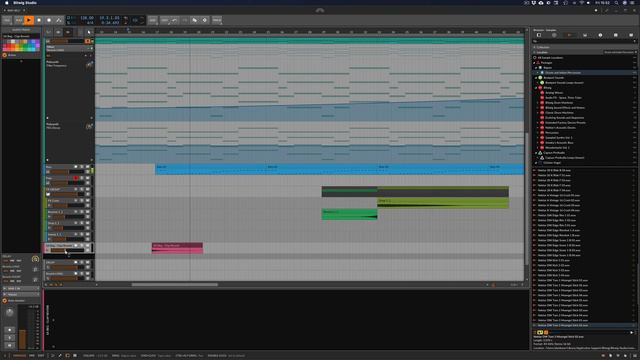
Task: Select All Sample Locations in browser
Action: pyautogui.click(x=550, y=58)
